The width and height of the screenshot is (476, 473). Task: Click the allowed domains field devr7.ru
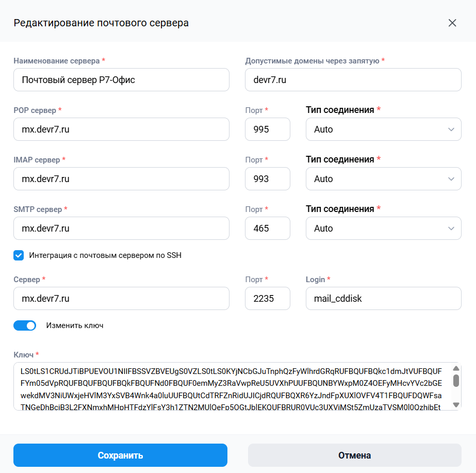tap(353, 80)
